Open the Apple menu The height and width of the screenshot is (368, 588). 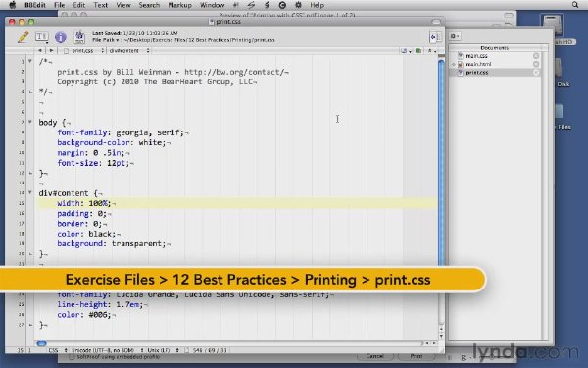[13, 5]
